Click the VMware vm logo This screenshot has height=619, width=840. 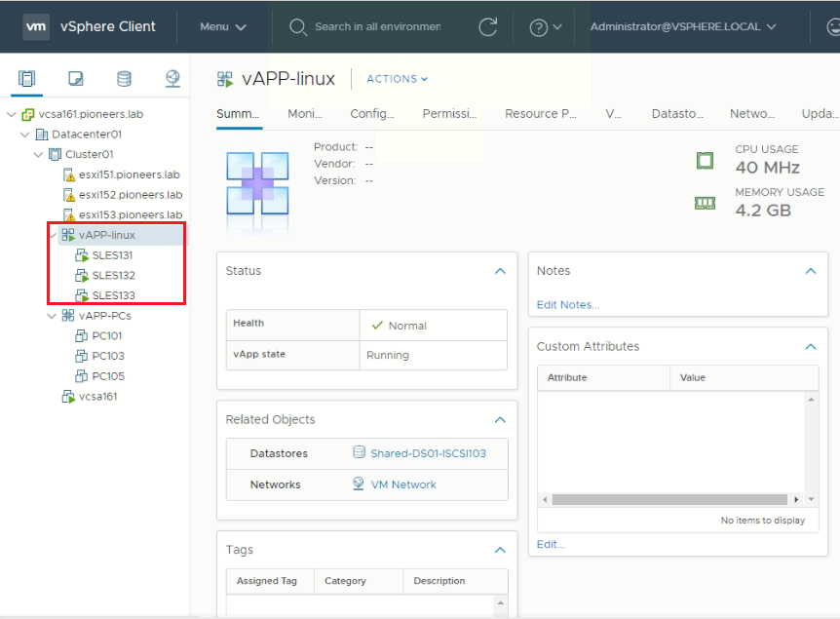[x=36, y=26]
